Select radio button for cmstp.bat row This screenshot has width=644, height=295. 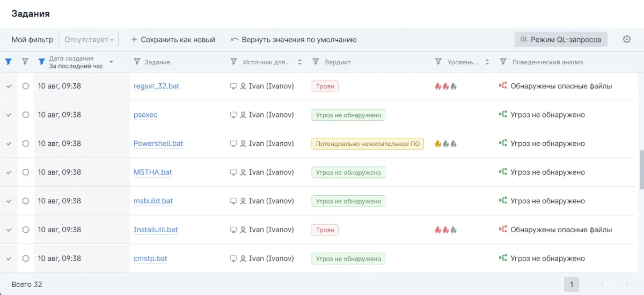click(26, 259)
